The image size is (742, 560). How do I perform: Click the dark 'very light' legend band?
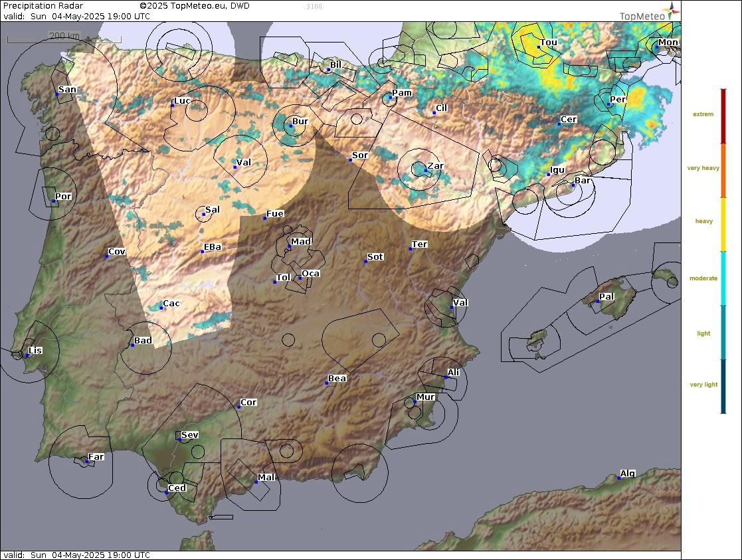click(723, 386)
